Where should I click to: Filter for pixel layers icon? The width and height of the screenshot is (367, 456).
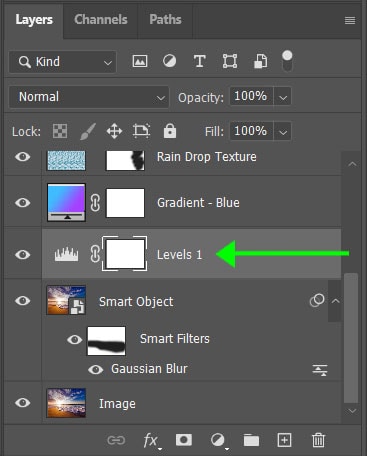tap(140, 61)
